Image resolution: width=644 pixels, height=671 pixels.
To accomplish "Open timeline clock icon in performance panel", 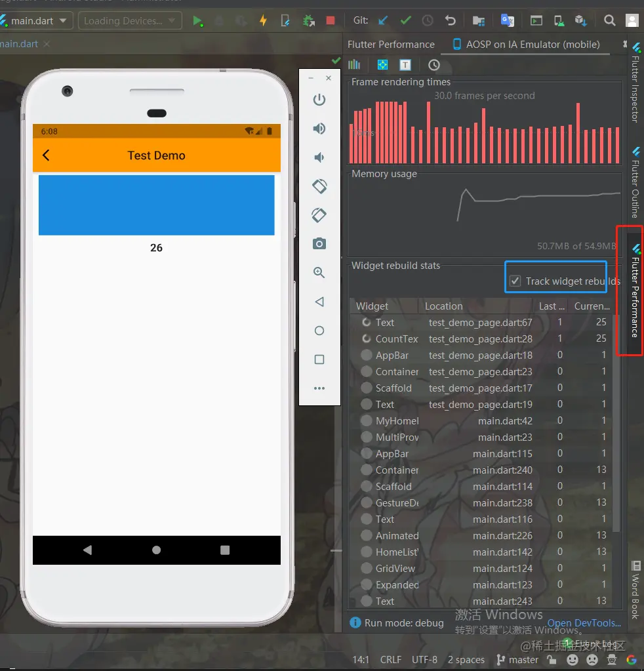I will [x=434, y=65].
